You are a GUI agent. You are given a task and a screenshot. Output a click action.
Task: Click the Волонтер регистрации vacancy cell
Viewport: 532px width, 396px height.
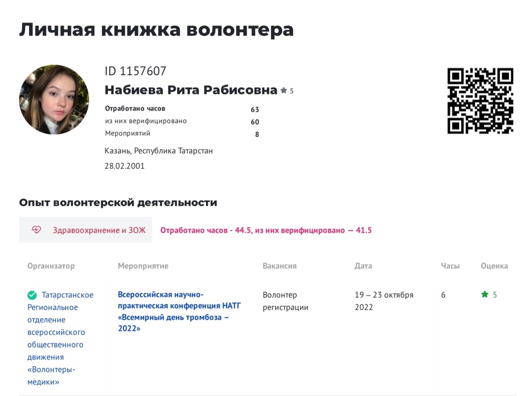coord(285,301)
